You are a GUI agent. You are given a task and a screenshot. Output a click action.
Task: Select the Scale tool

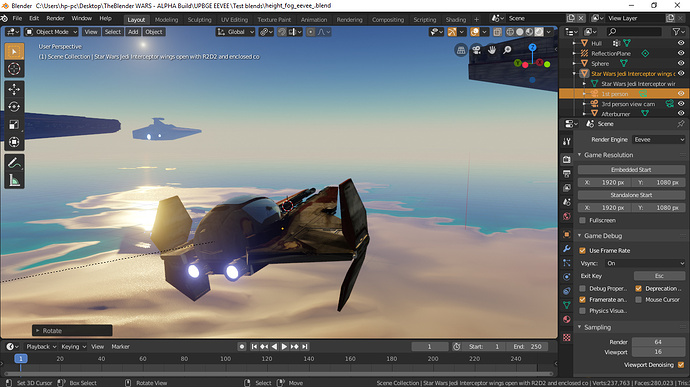coord(14,125)
